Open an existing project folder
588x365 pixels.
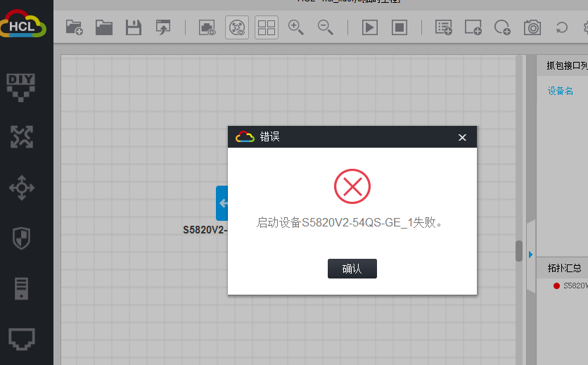tap(104, 27)
